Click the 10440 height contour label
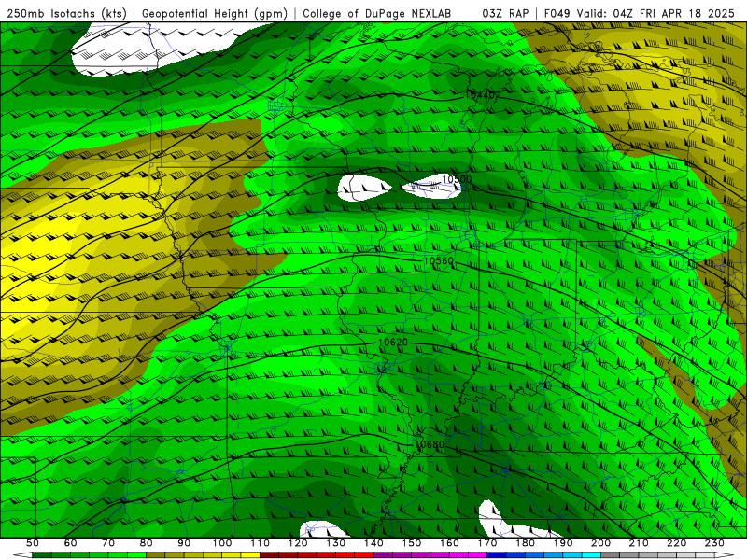This screenshot has height=560, width=747. [x=480, y=95]
